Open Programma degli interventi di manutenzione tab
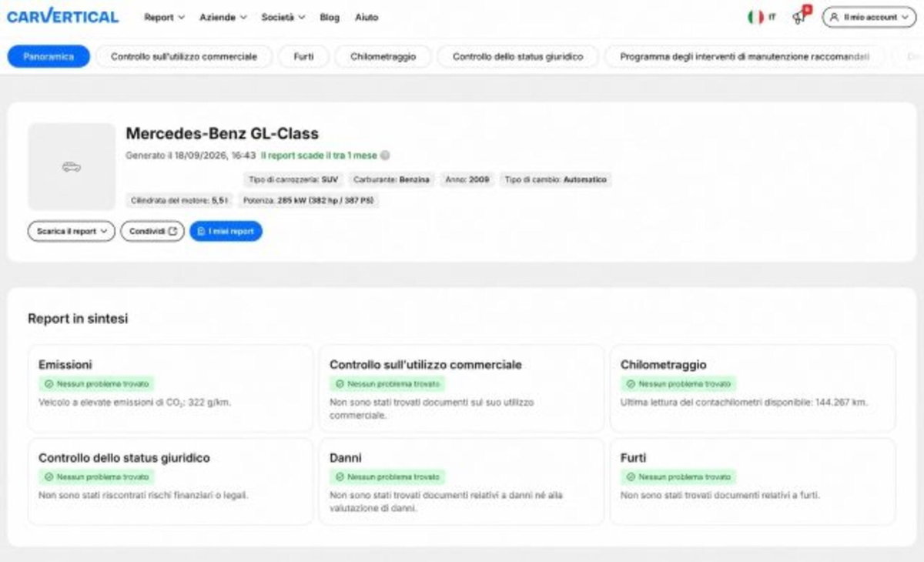 click(744, 56)
